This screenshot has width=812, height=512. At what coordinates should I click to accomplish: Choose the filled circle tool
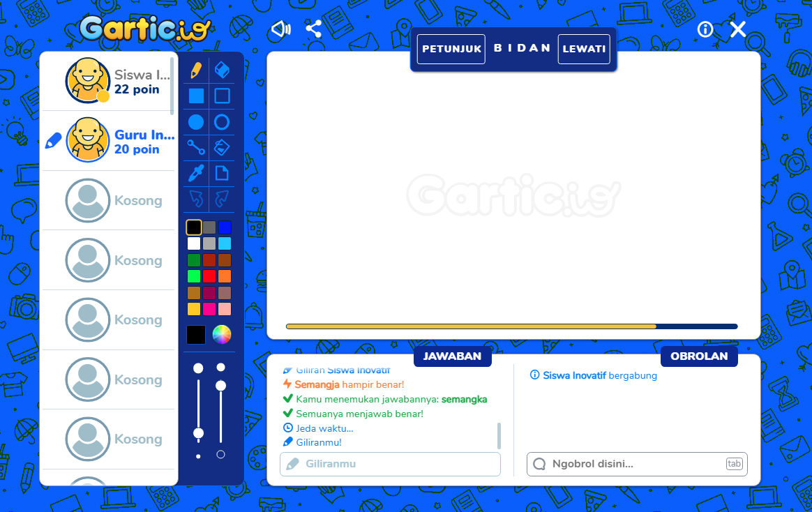click(196, 122)
